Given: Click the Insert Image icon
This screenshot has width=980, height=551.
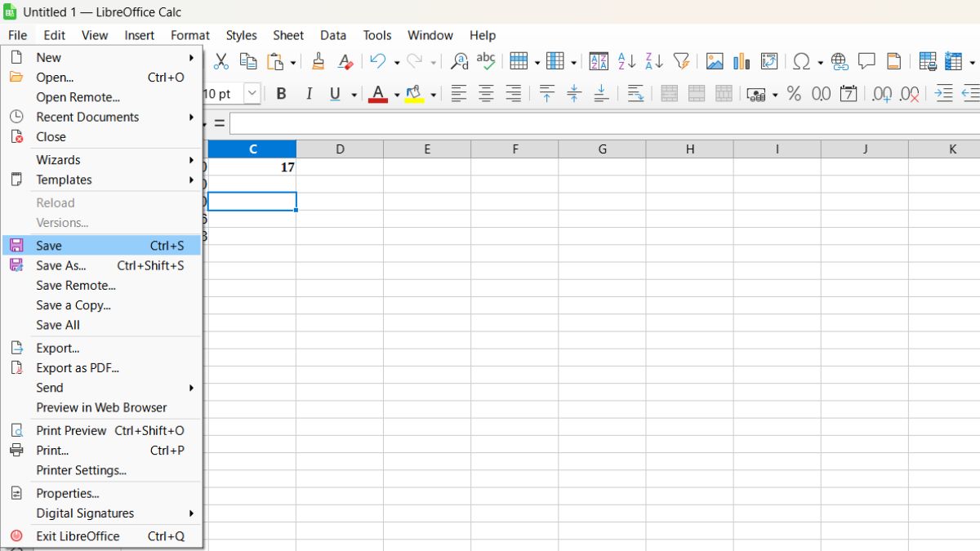Looking at the screenshot, I should (x=715, y=61).
